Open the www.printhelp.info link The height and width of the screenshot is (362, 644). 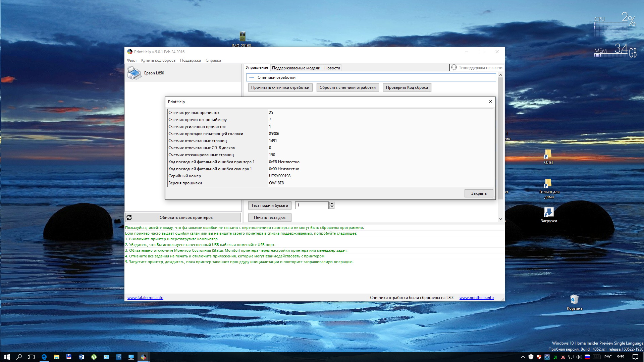point(476,298)
